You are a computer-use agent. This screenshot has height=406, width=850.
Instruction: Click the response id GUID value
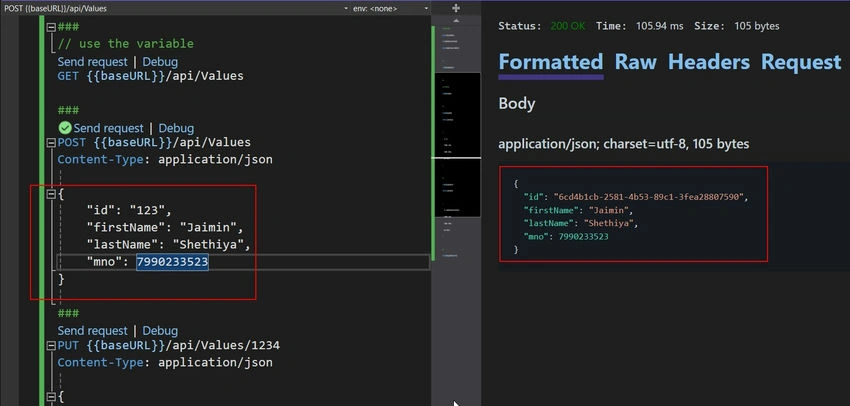coord(650,197)
